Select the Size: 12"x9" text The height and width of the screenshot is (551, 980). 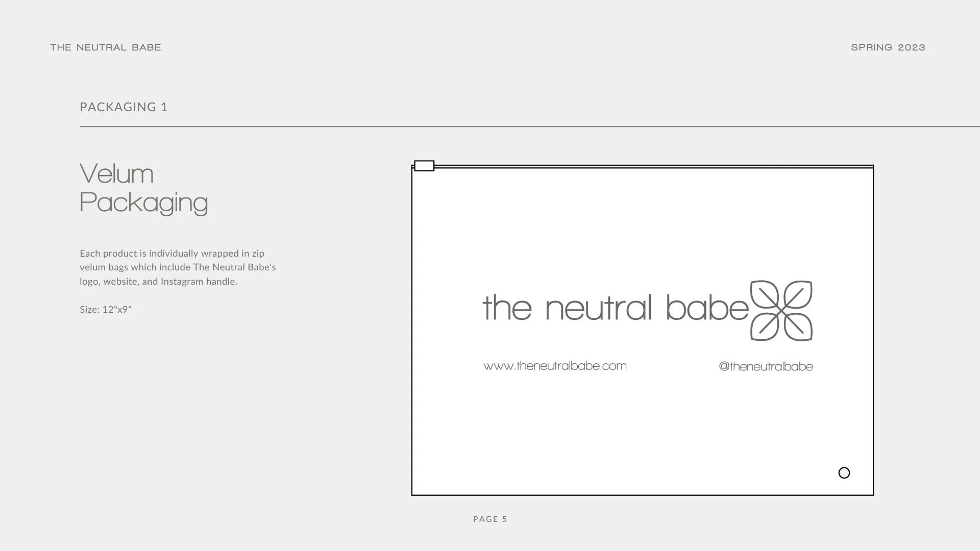tap(106, 309)
